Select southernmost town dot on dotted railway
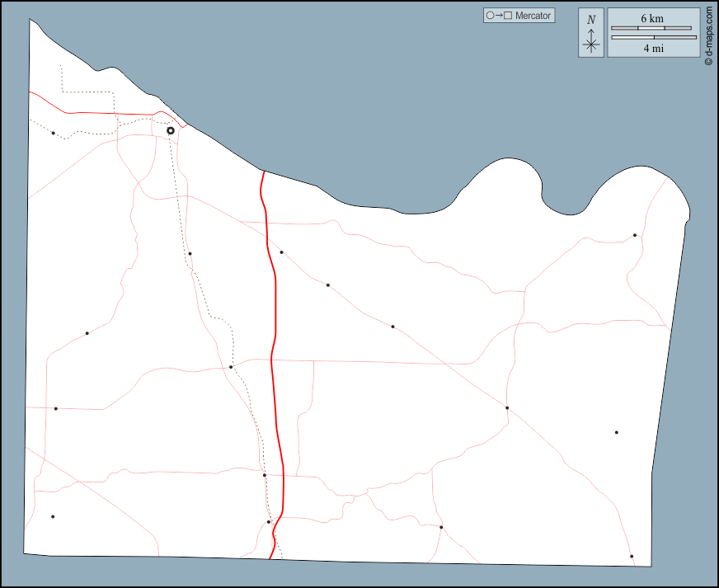 click(x=269, y=521)
